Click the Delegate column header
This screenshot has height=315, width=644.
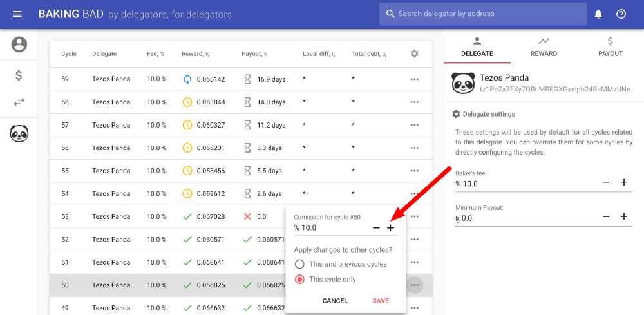click(x=104, y=54)
